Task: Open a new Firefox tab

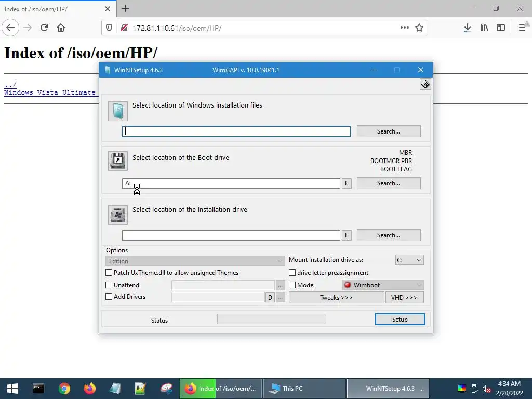Action: (x=125, y=8)
